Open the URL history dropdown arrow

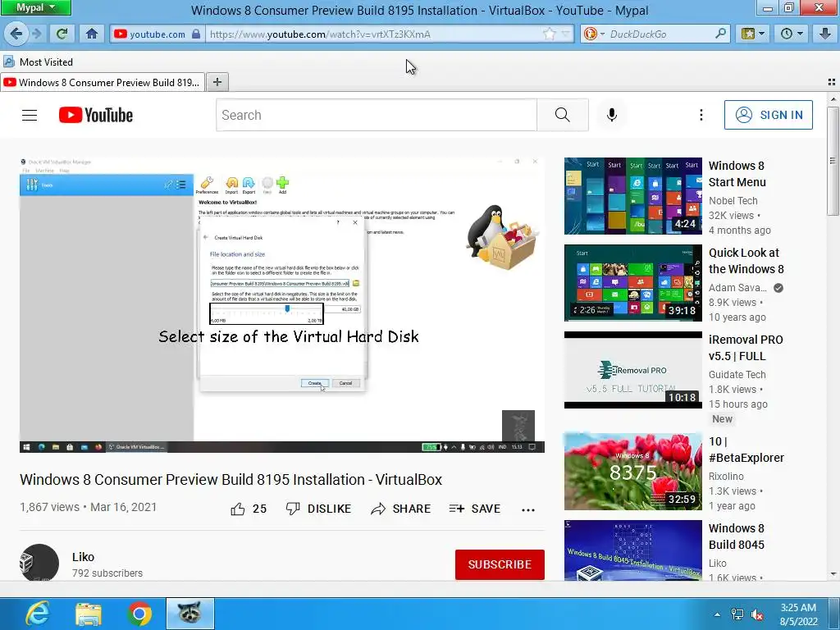point(565,34)
